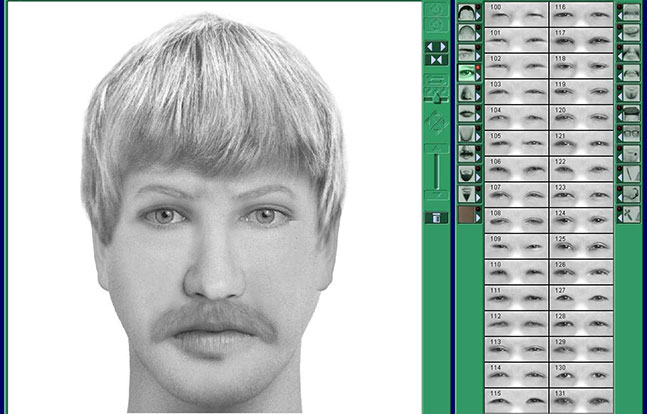Open the full beard category icon

(466, 174)
